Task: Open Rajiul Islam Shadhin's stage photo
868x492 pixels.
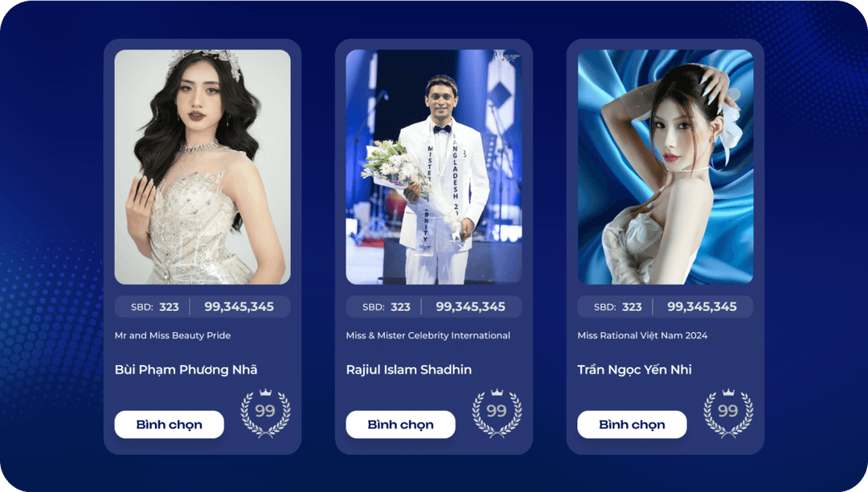Action: pos(434,167)
